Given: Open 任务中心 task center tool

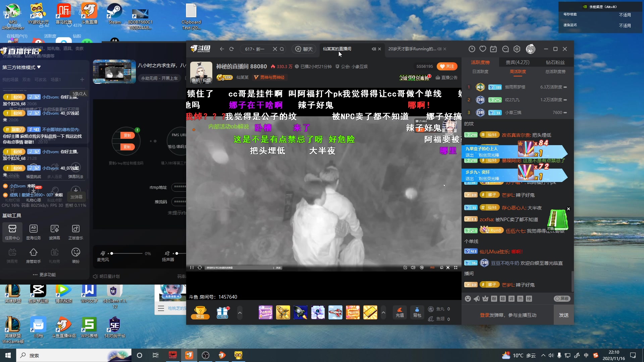Looking at the screenshot, I should coord(12,232).
